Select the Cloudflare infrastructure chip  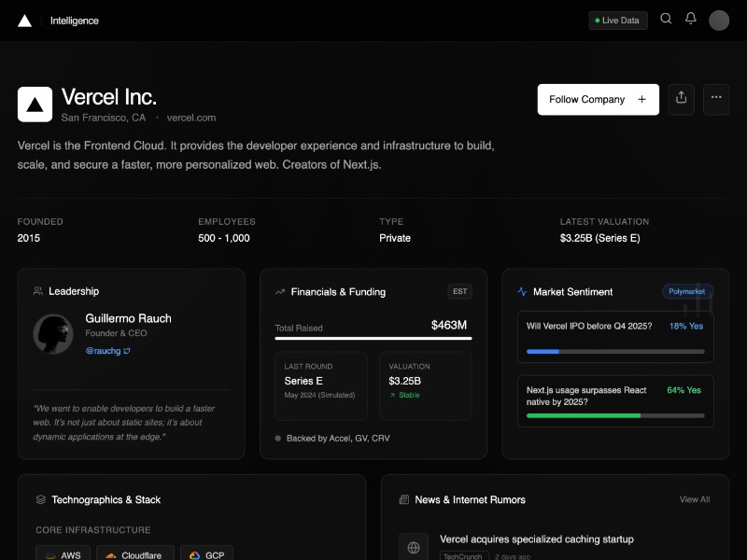(133, 554)
